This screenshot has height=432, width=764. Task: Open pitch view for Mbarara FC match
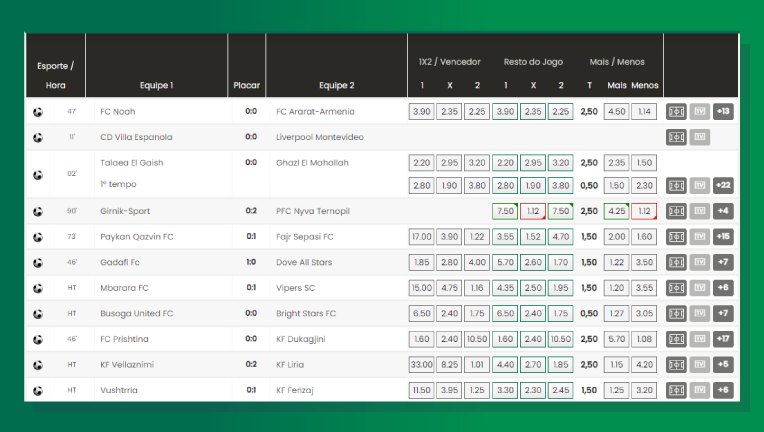pos(676,288)
